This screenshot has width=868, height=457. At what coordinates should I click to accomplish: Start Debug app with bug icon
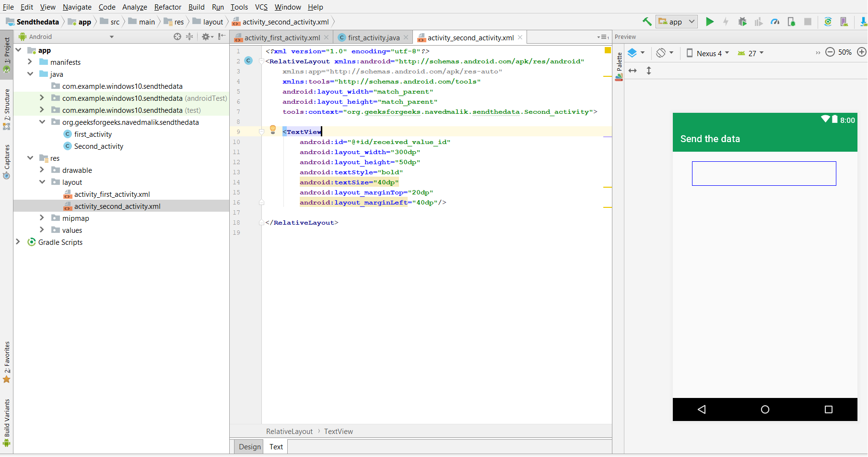click(x=742, y=22)
